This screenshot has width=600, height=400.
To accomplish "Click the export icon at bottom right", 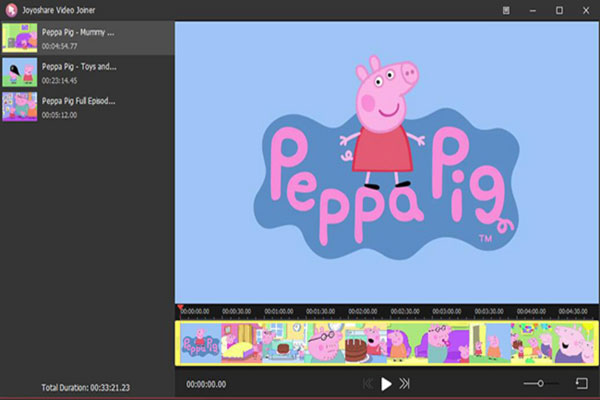I will (x=581, y=383).
